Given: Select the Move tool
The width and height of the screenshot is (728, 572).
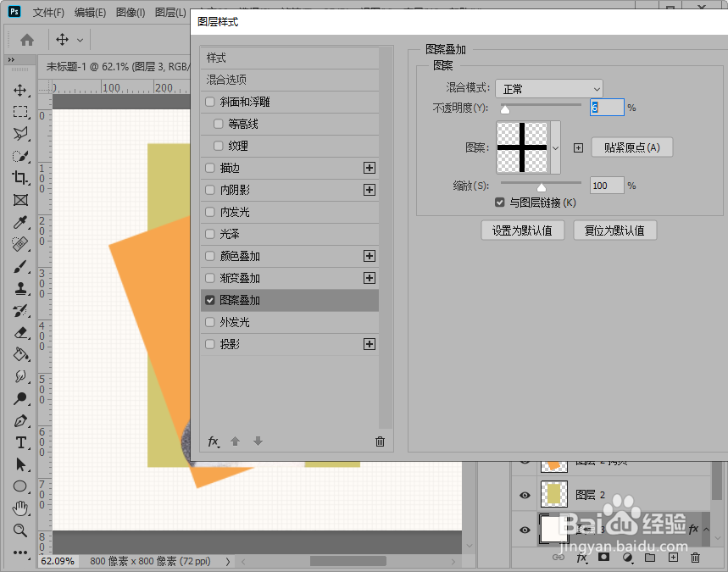Looking at the screenshot, I should [20, 92].
